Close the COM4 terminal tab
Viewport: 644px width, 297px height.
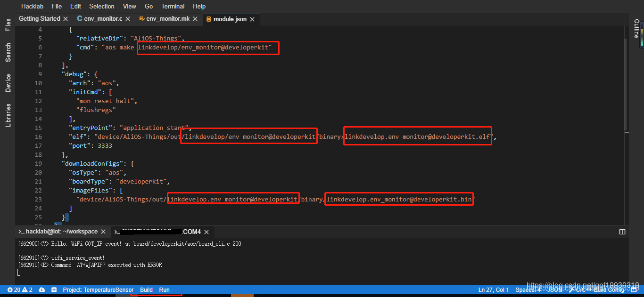(206, 232)
